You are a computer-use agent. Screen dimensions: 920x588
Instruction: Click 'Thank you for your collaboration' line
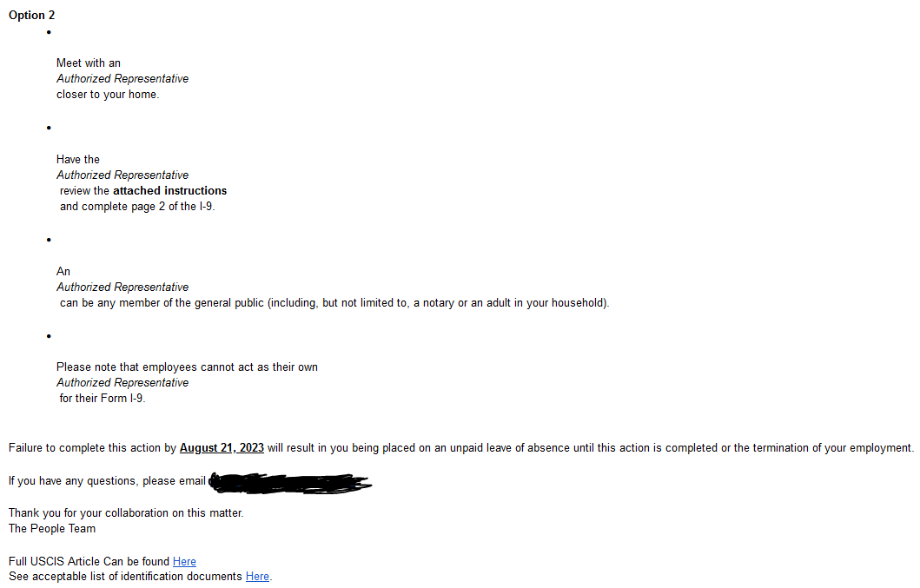click(126, 513)
